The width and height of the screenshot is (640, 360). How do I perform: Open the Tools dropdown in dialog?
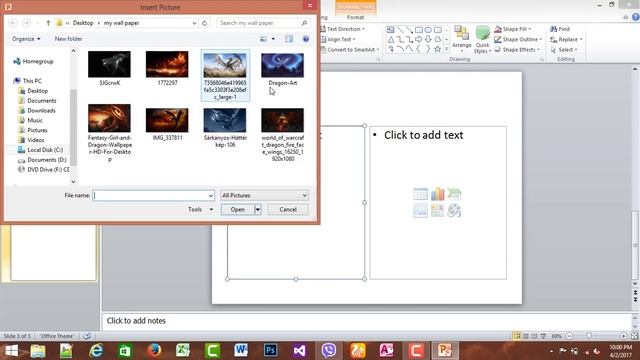coord(200,209)
